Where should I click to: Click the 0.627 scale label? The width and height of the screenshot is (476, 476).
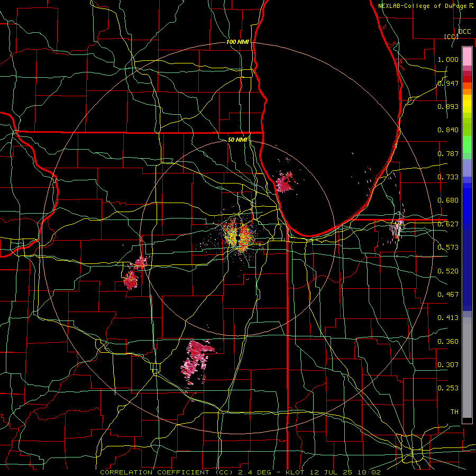[448, 224]
